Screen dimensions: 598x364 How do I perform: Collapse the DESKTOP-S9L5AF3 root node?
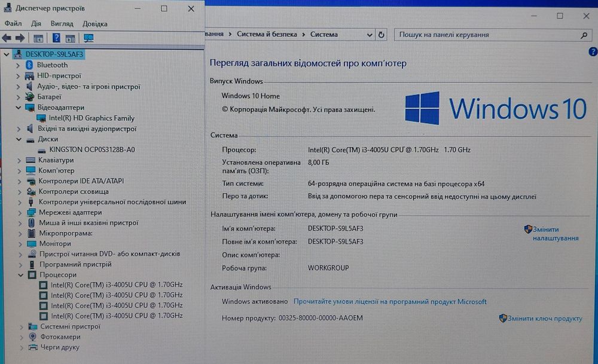point(7,54)
